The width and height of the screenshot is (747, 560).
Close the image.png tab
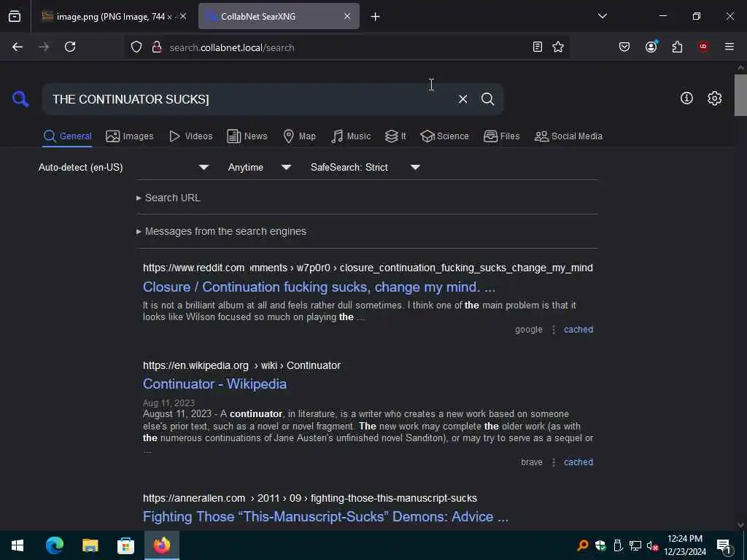coord(183,16)
